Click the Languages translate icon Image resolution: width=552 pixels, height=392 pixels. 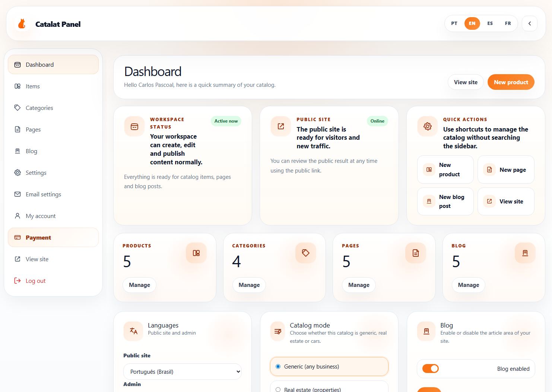[x=133, y=331]
